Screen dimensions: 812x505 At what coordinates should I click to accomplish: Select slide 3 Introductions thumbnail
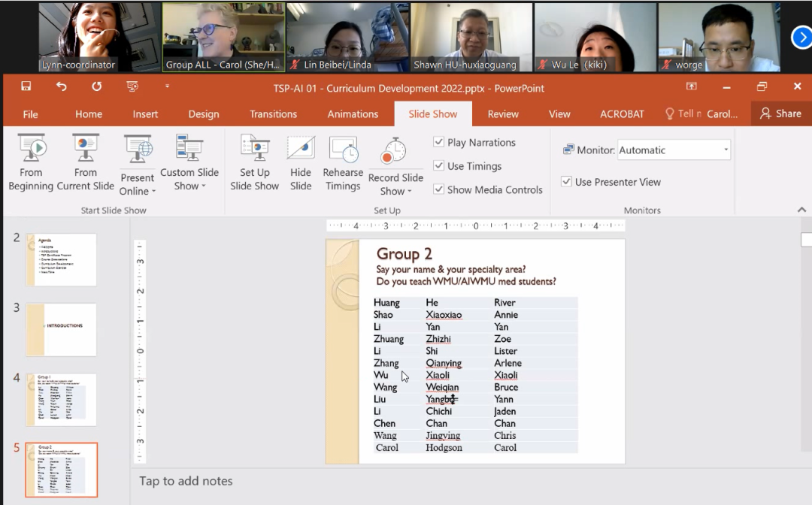(x=62, y=330)
